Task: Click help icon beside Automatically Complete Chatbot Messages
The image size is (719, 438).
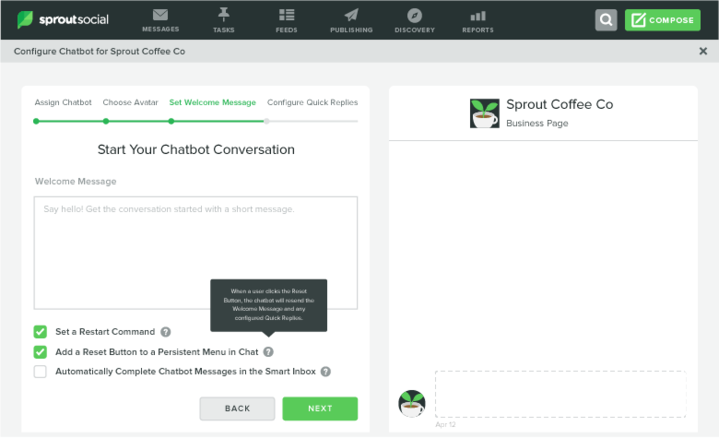Action: [x=326, y=371]
